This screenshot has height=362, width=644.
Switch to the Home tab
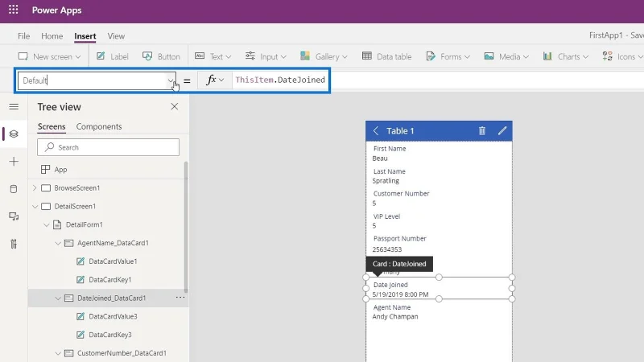click(52, 36)
